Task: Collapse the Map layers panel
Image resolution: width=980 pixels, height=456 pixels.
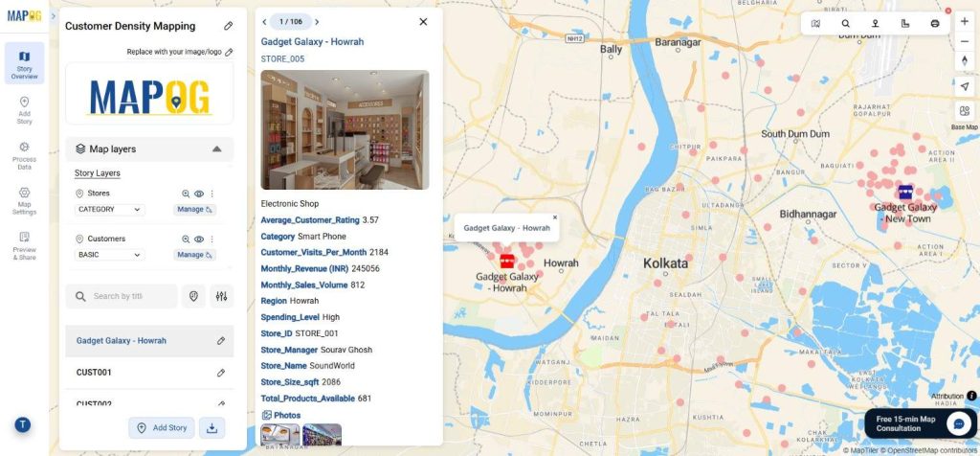Action: (x=217, y=149)
